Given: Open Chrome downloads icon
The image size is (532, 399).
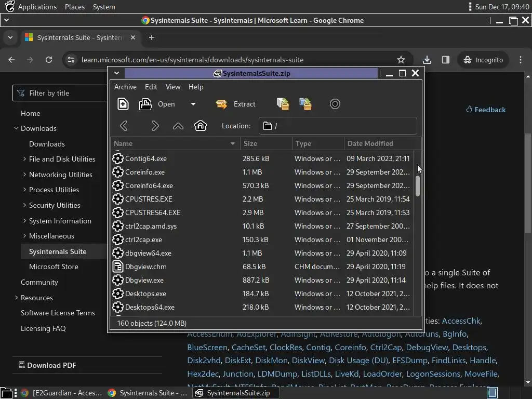Looking at the screenshot, I should coord(427,60).
